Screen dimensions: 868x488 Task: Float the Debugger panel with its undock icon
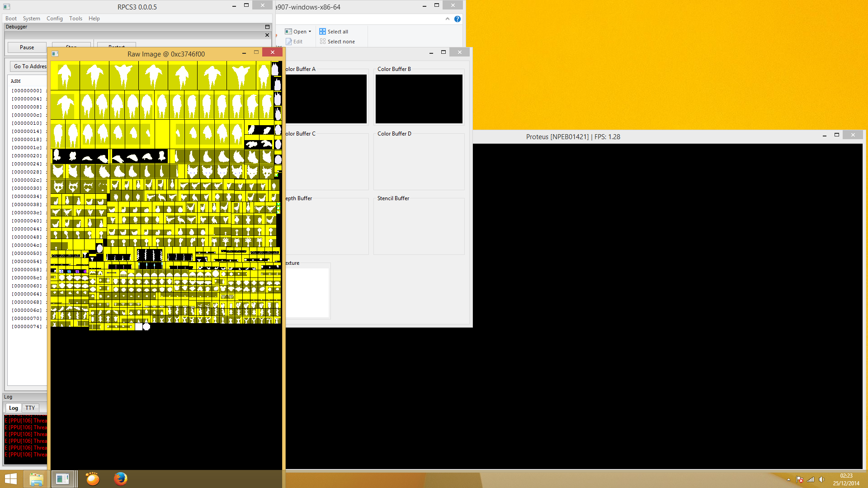pyautogui.click(x=267, y=27)
